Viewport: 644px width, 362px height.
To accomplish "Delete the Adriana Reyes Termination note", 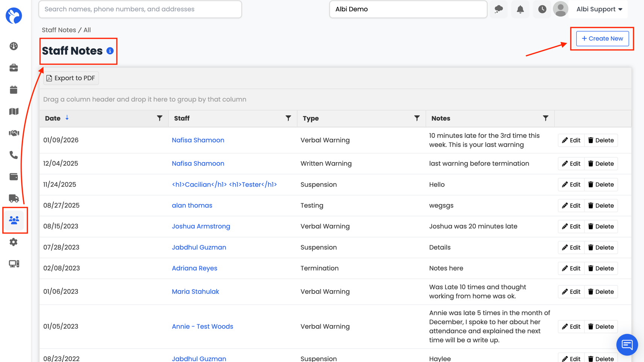I will coord(601,268).
